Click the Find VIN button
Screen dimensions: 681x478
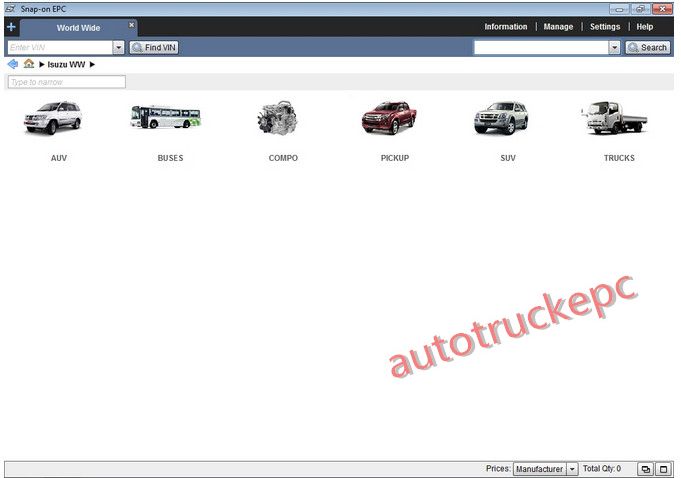154,47
